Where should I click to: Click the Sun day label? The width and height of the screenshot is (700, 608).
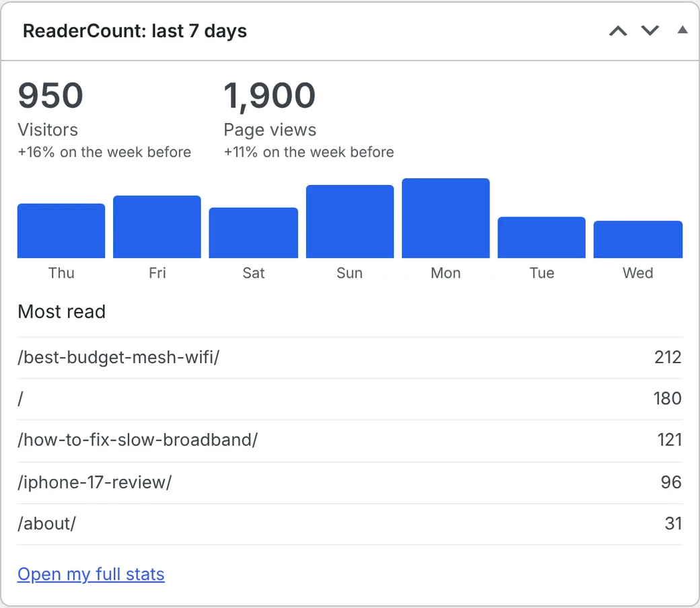click(x=349, y=273)
